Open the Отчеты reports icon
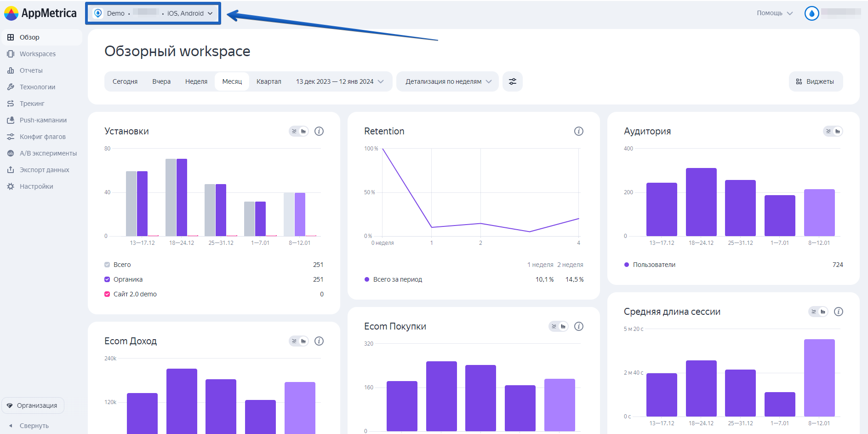 11,70
